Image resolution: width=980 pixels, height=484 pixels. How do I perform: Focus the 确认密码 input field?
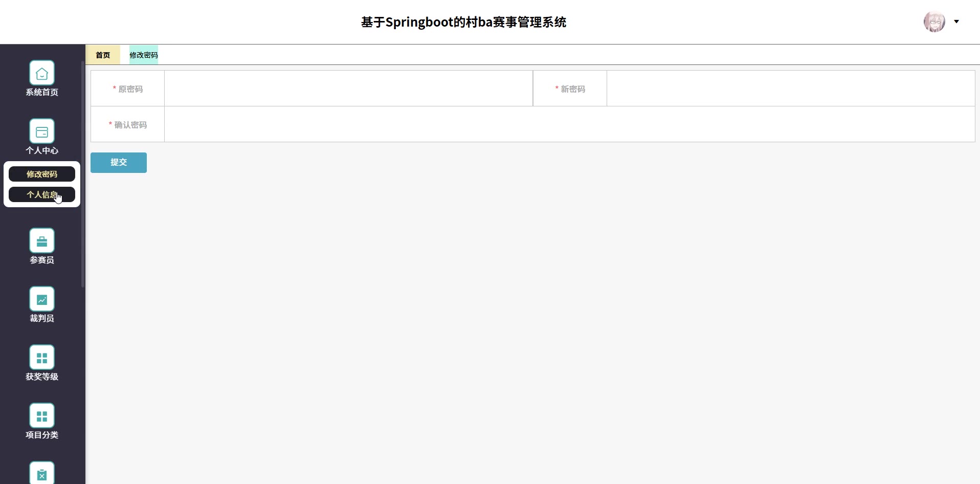click(x=570, y=124)
